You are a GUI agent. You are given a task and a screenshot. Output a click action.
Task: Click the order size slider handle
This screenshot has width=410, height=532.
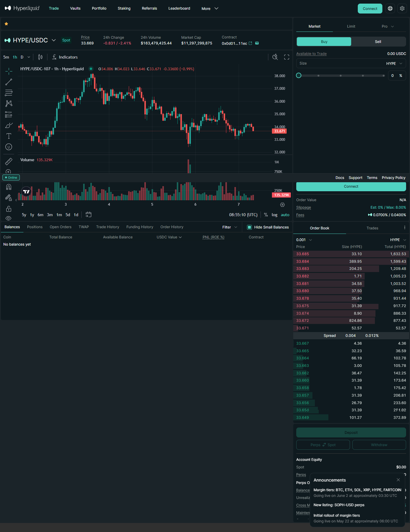coord(299,75)
